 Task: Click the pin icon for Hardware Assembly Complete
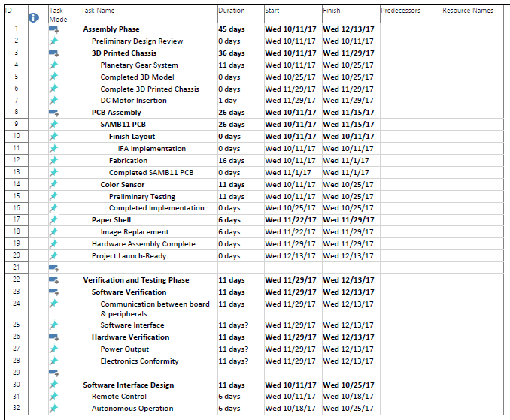[x=54, y=243]
